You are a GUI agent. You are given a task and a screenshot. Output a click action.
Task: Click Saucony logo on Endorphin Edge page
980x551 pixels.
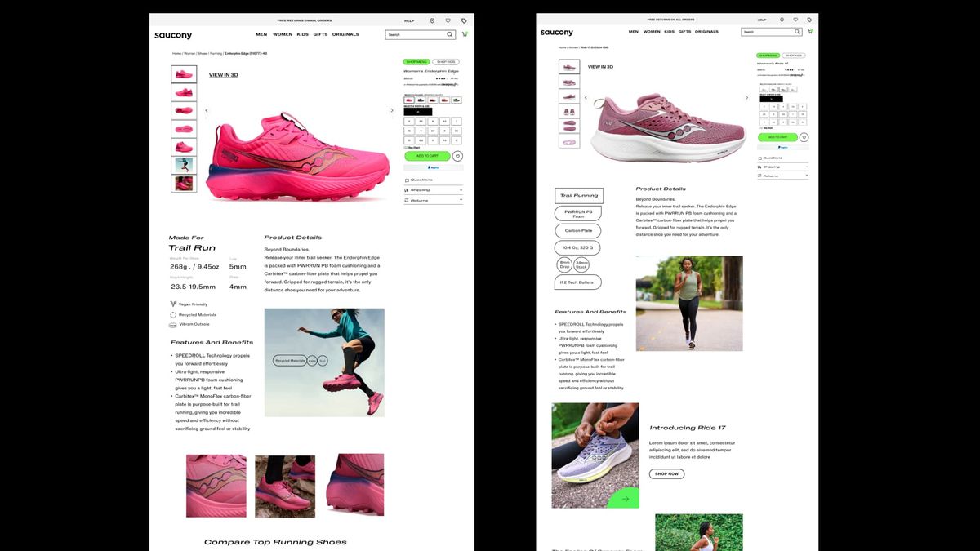pyautogui.click(x=173, y=35)
